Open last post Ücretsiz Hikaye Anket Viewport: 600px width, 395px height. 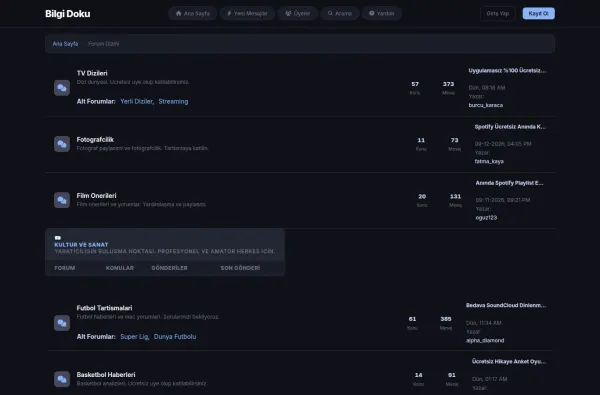pyautogui.click(x=509, y=361)
